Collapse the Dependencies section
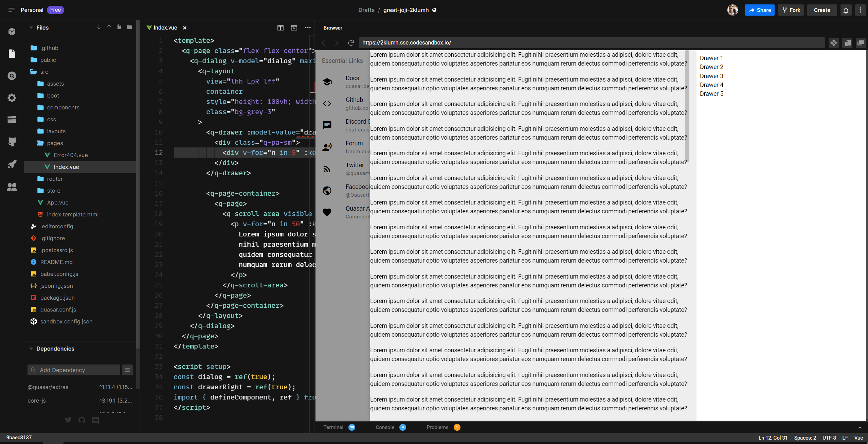This screenshot has width=868, height=444. (31, 349)
